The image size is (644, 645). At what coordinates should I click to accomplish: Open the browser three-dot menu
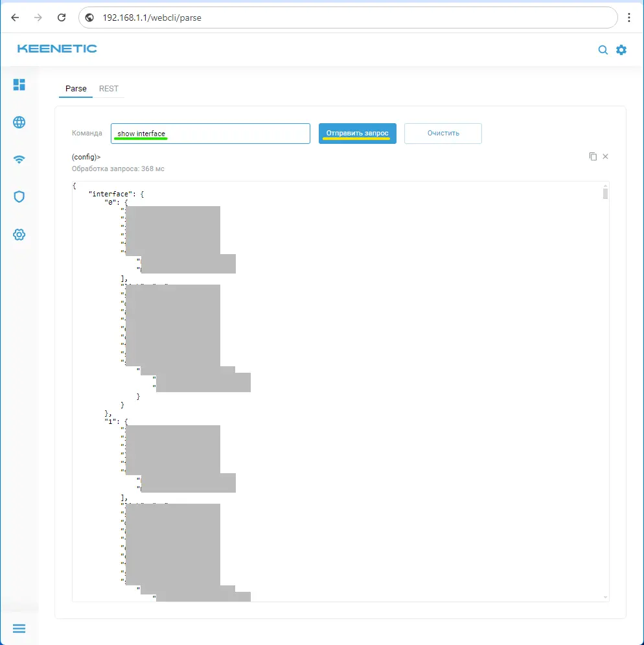click(x=629, y=18)
